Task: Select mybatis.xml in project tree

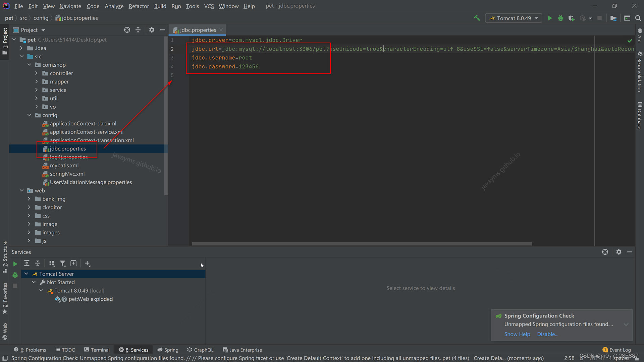Action: click(x=64, y=165)
